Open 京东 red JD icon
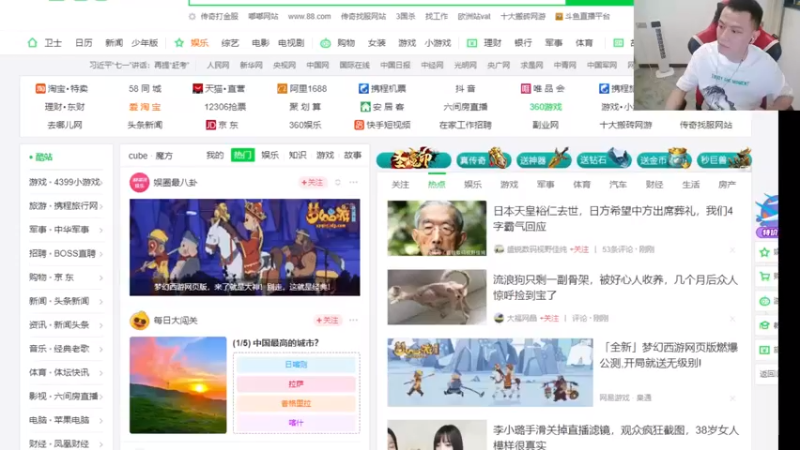 point(211,125)
